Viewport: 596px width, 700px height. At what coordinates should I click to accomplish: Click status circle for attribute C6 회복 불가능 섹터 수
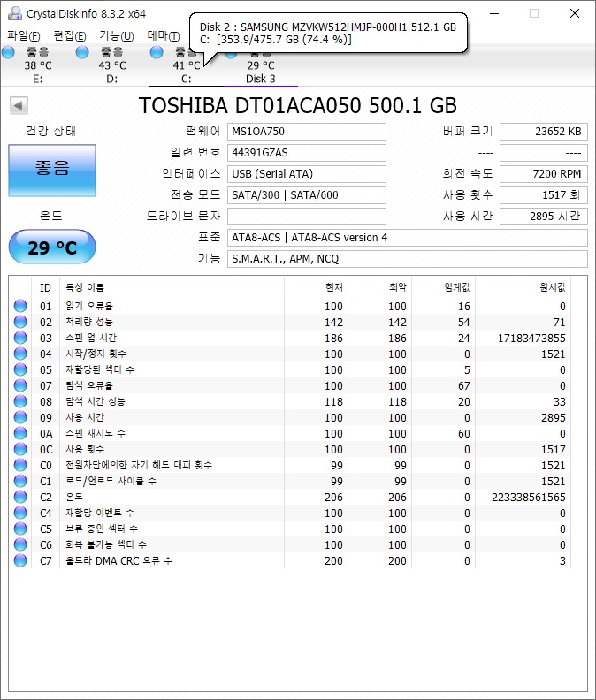[20, 544]
